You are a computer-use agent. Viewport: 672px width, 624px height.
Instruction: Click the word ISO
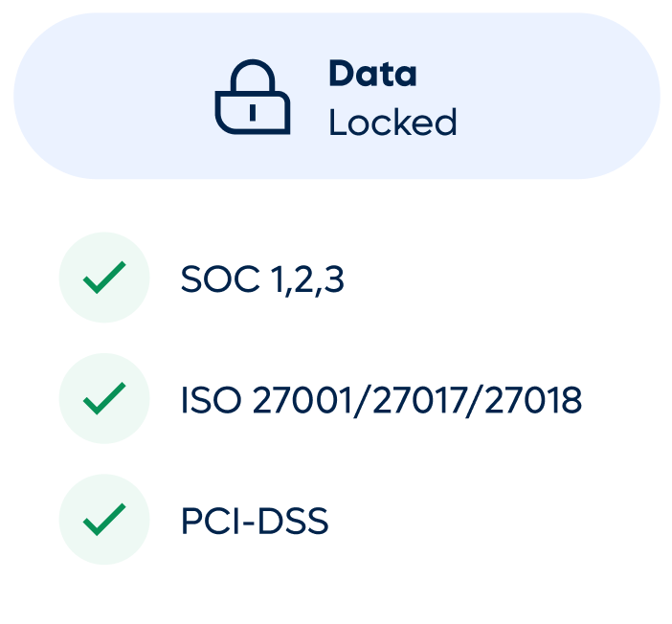coord(212,400)
